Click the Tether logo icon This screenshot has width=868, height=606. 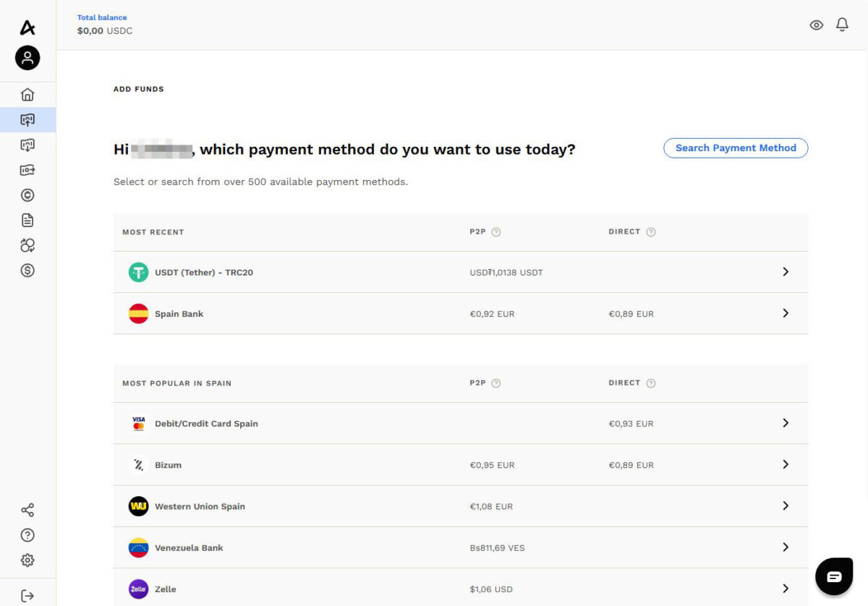(x=138, y=272)
